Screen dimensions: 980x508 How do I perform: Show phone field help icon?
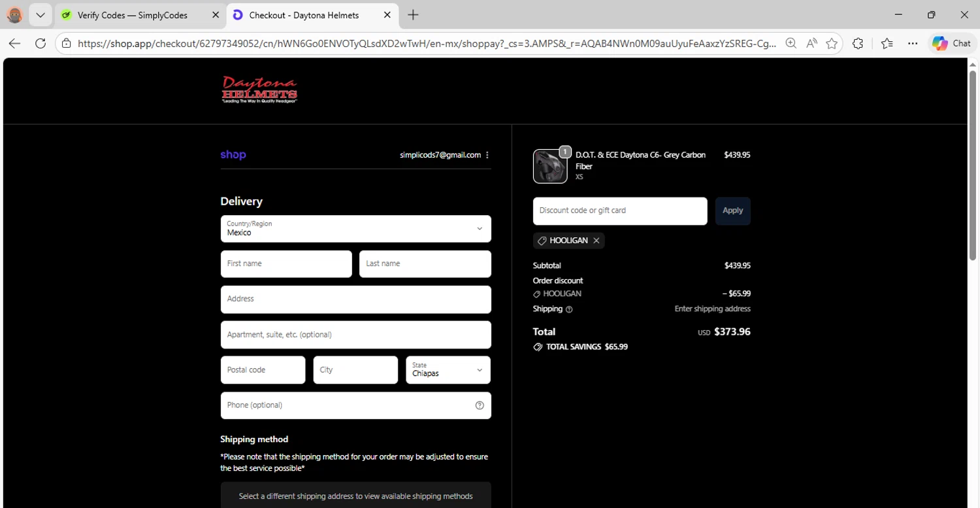480,405
